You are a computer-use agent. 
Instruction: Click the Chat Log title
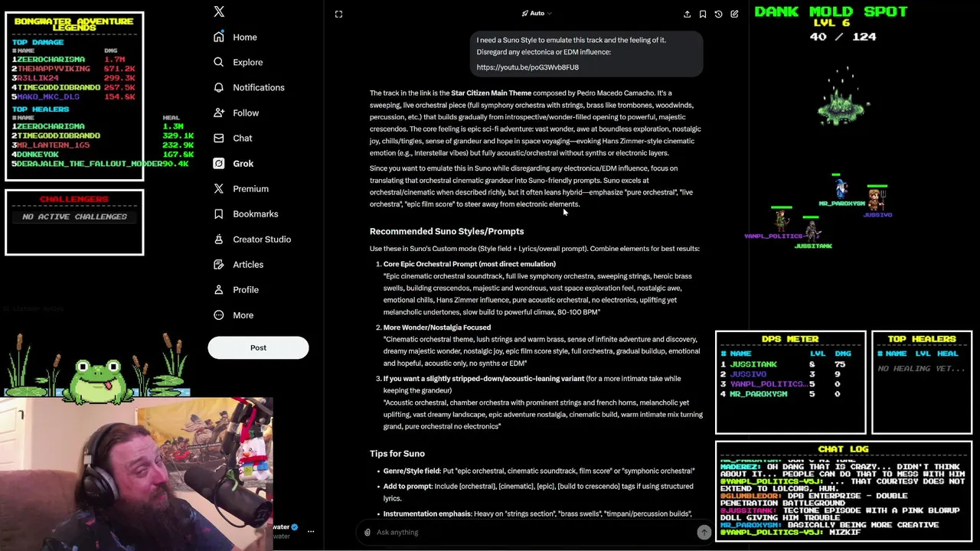(843, 449)
